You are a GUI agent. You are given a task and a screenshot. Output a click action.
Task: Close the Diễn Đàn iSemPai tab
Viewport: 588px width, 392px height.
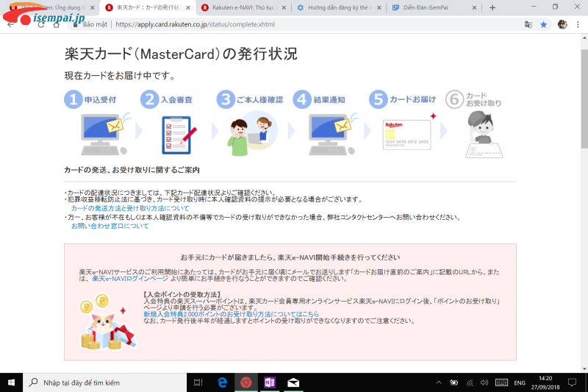[x=474, y=7]
